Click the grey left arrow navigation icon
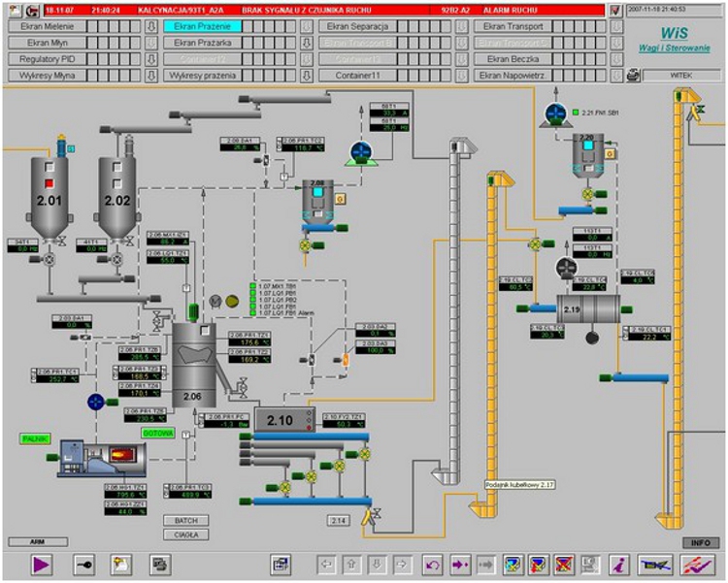 coord(327,565)
